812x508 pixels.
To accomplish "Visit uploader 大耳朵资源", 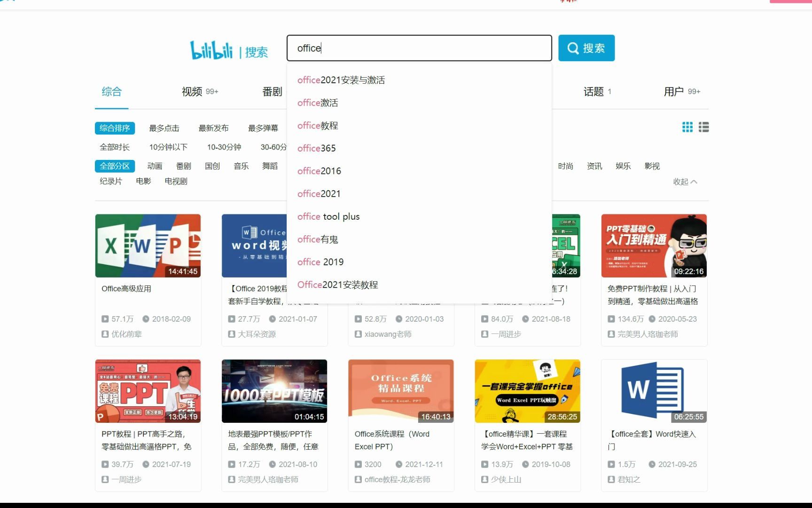I will [x=257, y=334].
